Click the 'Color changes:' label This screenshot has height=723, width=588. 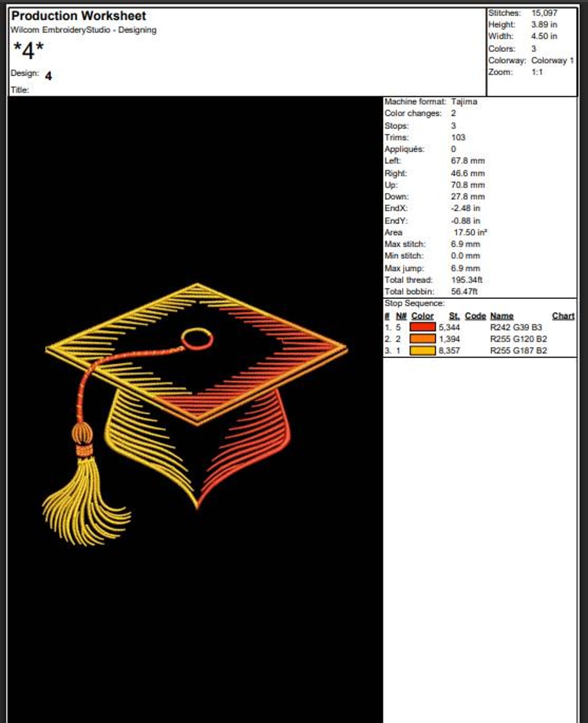(x=413, y=113)
